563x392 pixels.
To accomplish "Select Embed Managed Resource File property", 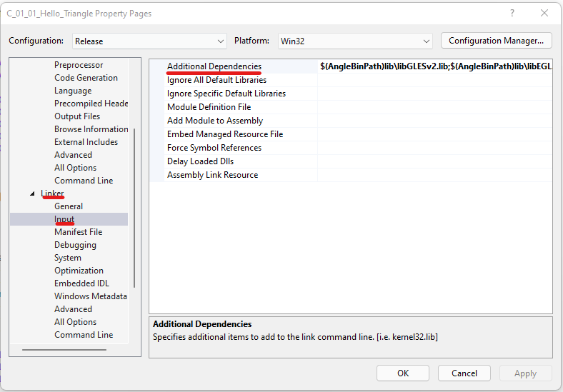I will tap(225, 134).
